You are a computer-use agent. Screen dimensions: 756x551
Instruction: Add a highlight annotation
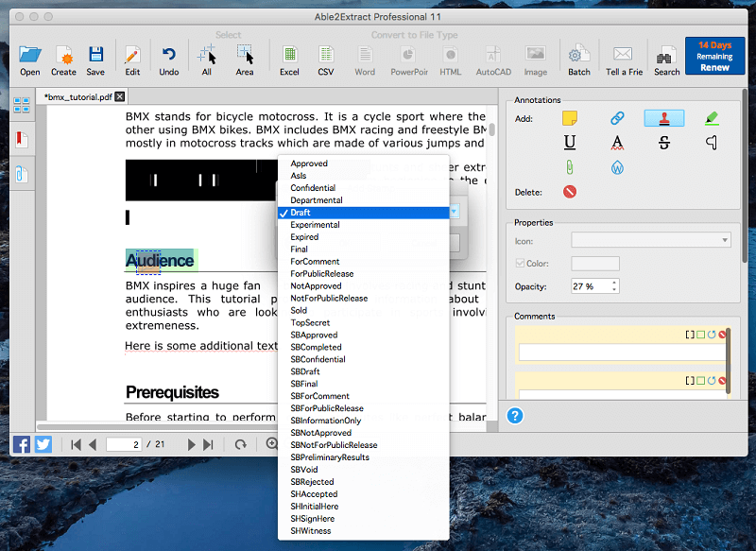click(x=712, y=118)
